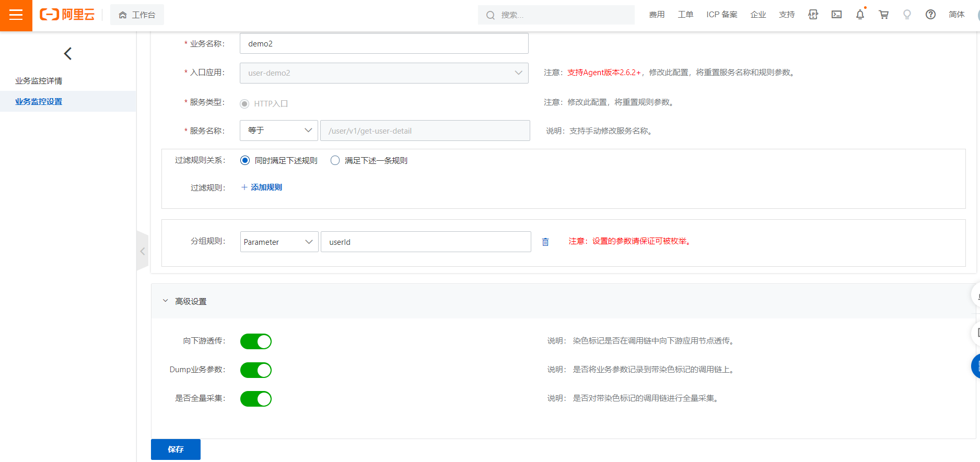This screenshot has width=980, height=462.
Task: Open the 费用 billing menu
Action: (657, 15)
